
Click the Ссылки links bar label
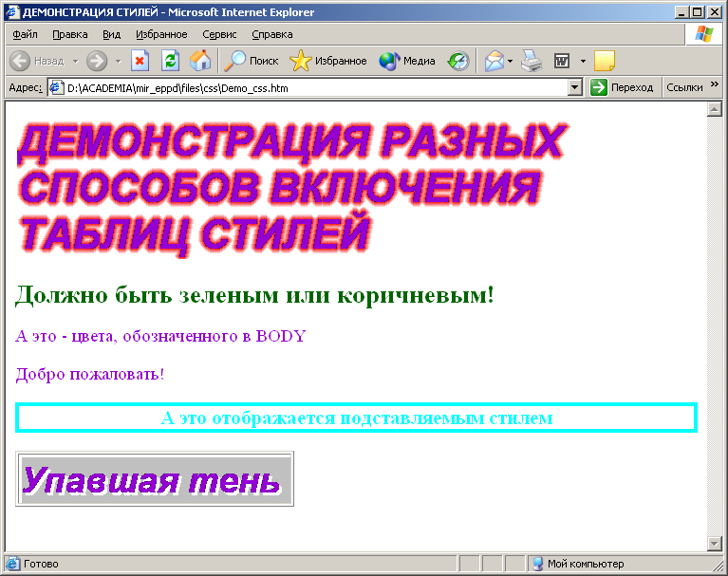pyautogui.click(x=684, y=87)
